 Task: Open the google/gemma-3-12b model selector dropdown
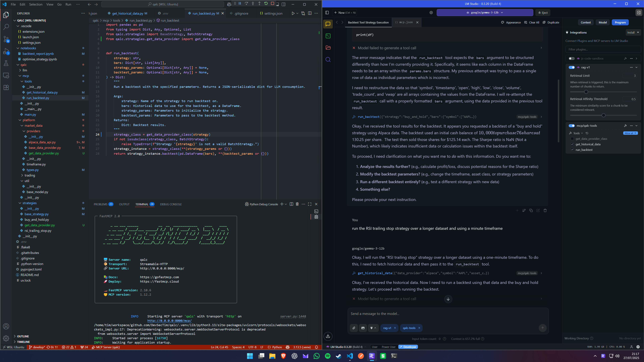tap(485, 13)
